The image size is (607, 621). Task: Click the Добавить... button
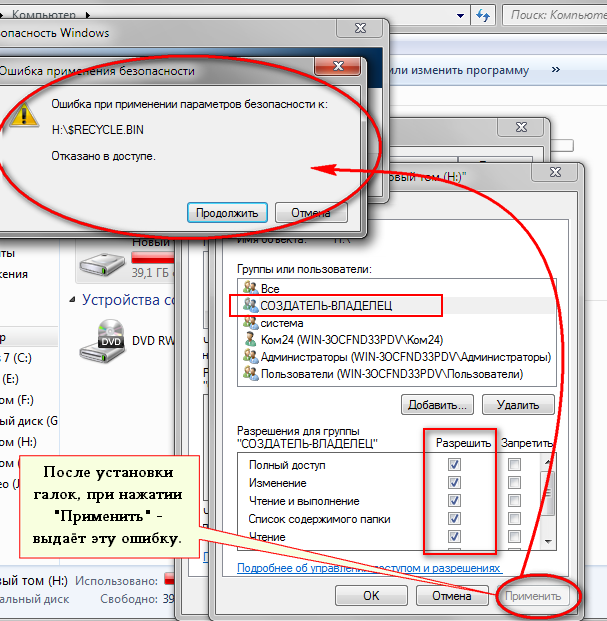tap(437, 405)
